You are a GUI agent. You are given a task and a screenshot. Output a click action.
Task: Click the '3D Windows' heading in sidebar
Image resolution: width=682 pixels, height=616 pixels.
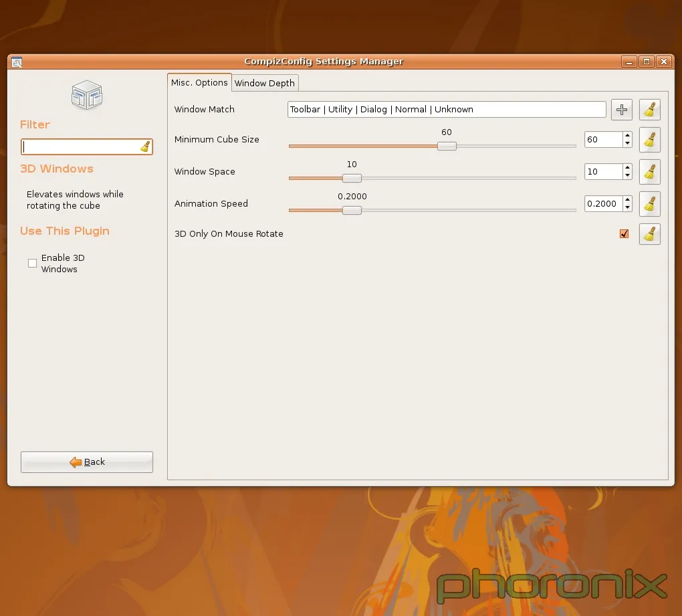click(57, 169)
